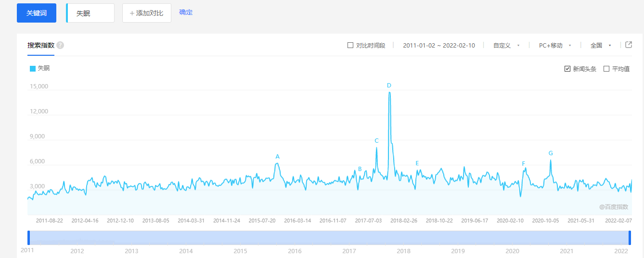Click news marker G on the chart
This screenshot has height=258, width=644.
click(x=551, y=153)
